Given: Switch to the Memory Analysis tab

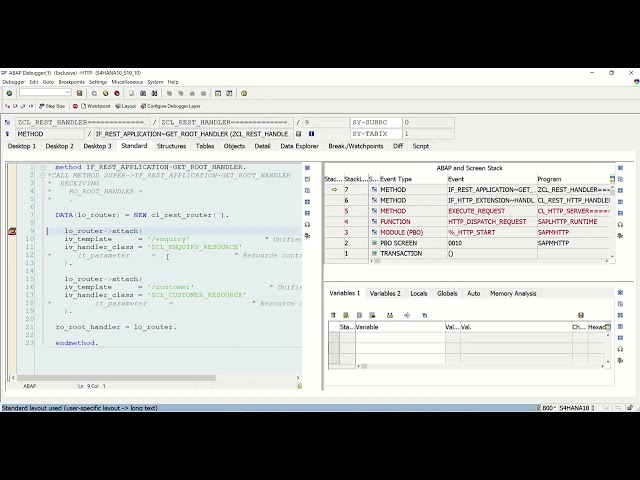Looking at the screenshot, I should pos(513,293).
